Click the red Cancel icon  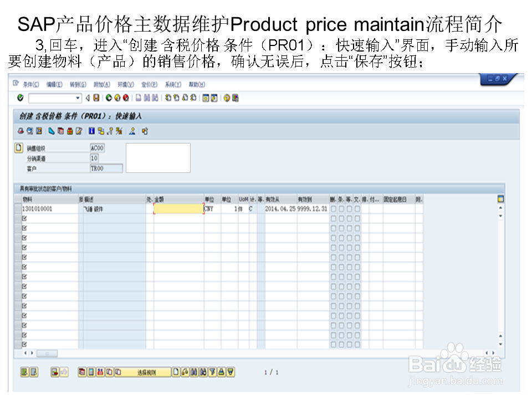click(126, 98)
